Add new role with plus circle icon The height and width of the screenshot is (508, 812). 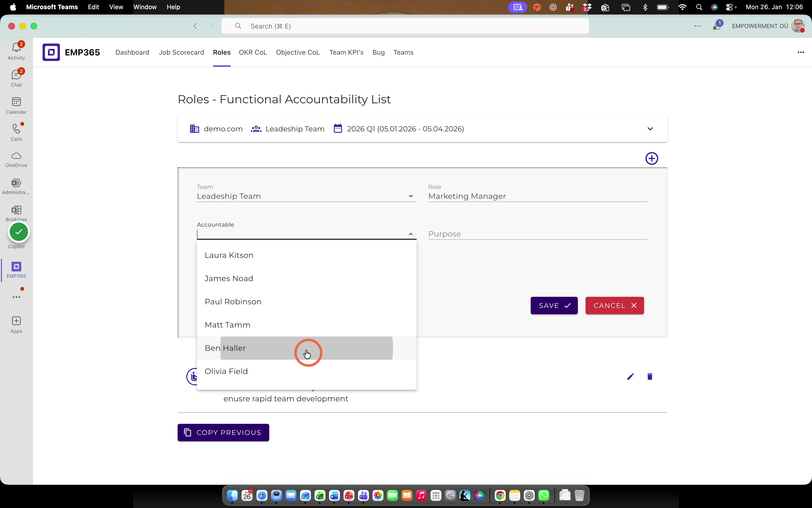click(652, 158)
